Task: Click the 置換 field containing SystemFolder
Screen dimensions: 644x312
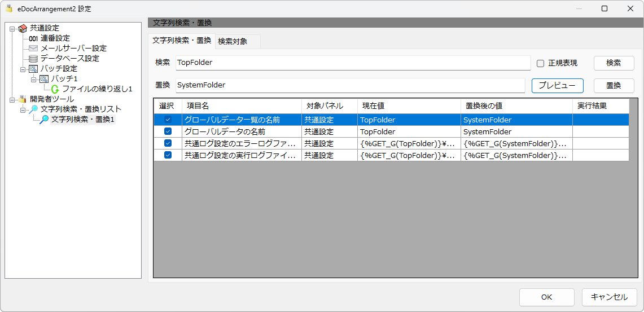Action: coord(351,85)
